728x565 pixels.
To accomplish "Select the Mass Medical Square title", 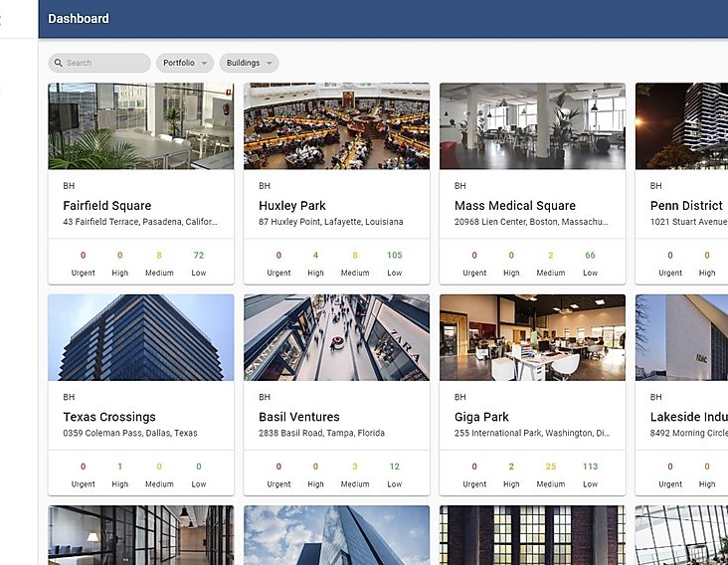I will click(515, 206).
